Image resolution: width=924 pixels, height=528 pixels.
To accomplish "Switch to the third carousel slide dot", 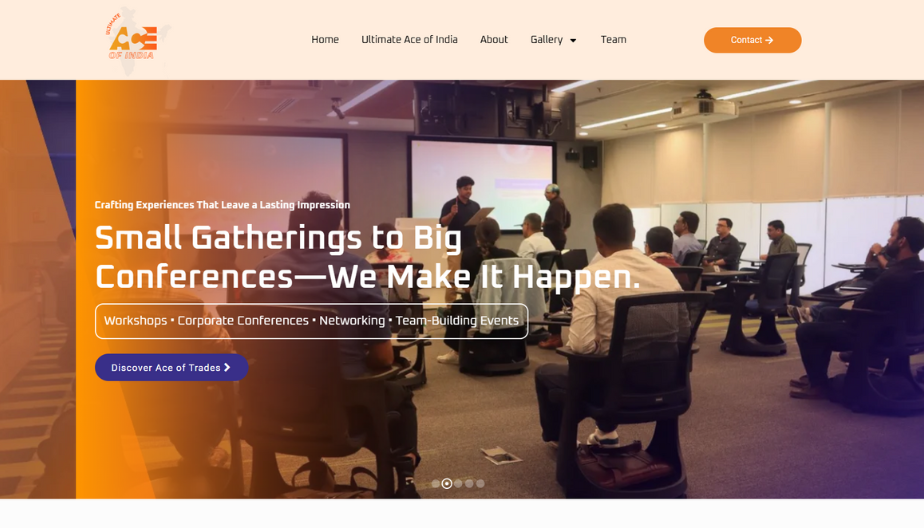I will (458, 483).
